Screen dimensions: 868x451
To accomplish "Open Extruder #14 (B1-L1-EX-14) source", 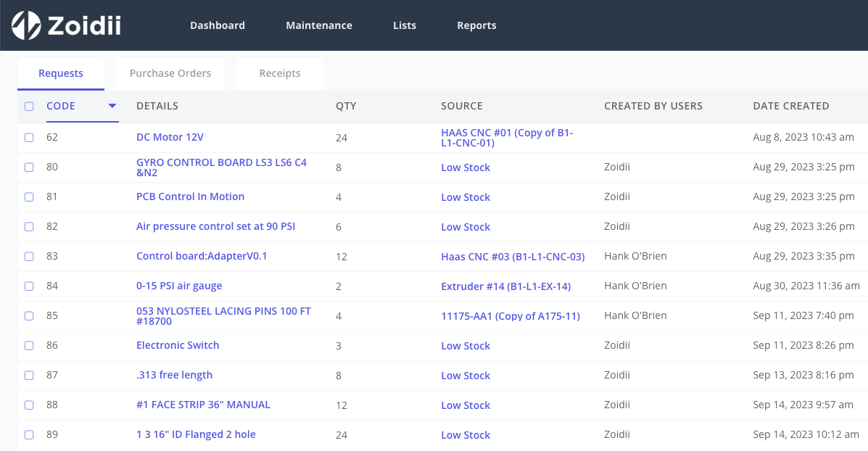I will (x=506, y=286).
